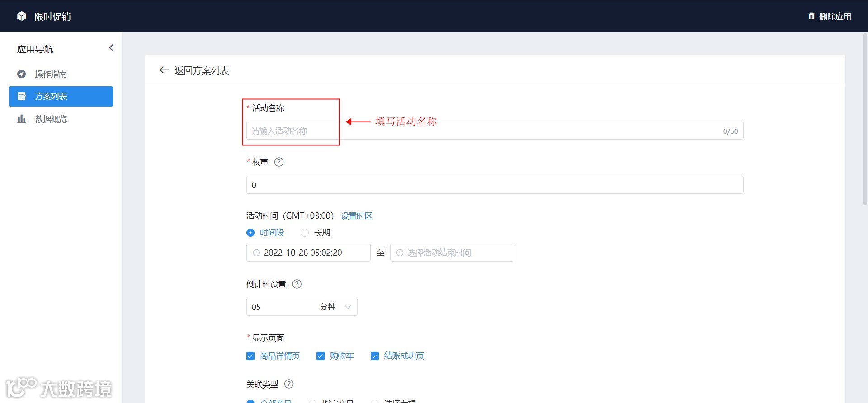Select the 长期 radio option
This screenshot has height=403, width=868.
coord(305,233)
